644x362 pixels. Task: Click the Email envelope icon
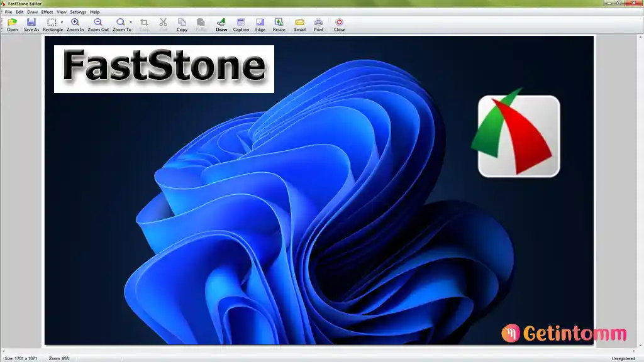(300, 22)
